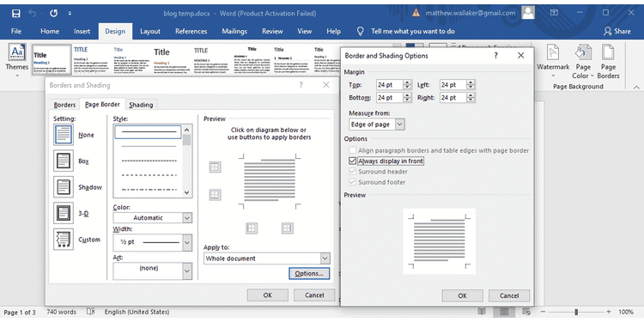Click OK in Borders and Shading dialog
Image resolution: width=644 pixels, height=322 pixels.
(267, 295)
